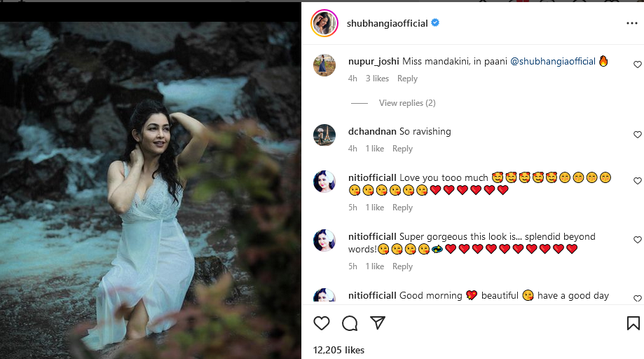Viewport: 644px width, 359px height.
Task: Share the post via paper plane icon
Action: click(378, 323)
